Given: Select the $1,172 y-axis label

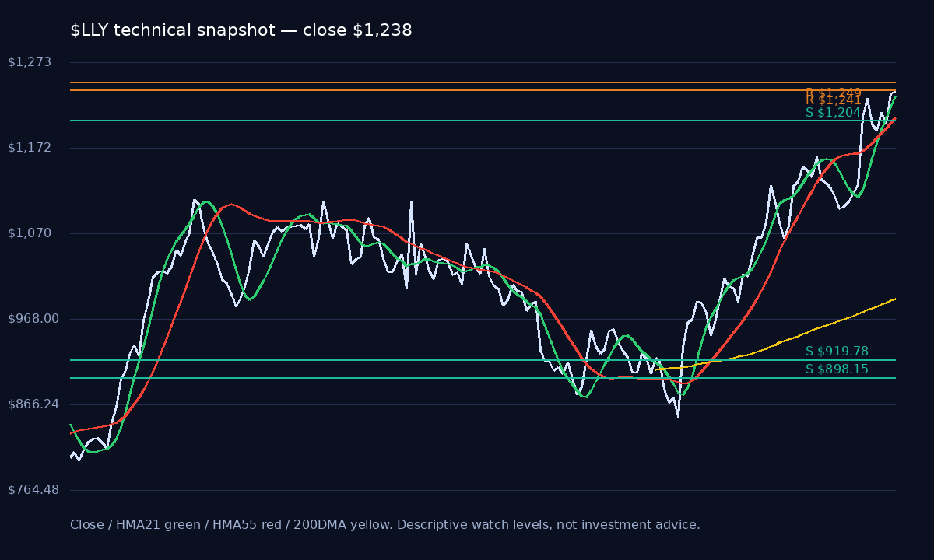Looking at the screenshot, I should 30,148.
